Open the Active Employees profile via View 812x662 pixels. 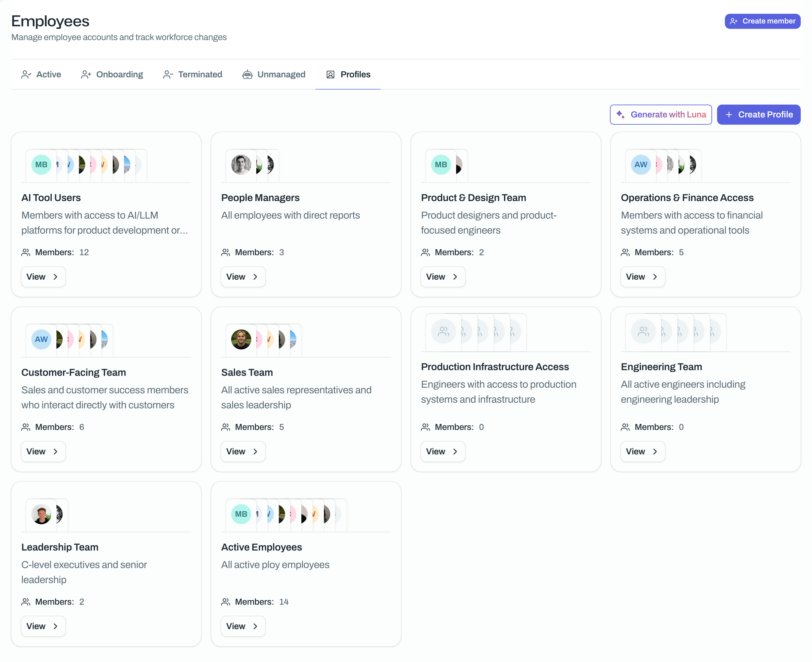point(243,626)
